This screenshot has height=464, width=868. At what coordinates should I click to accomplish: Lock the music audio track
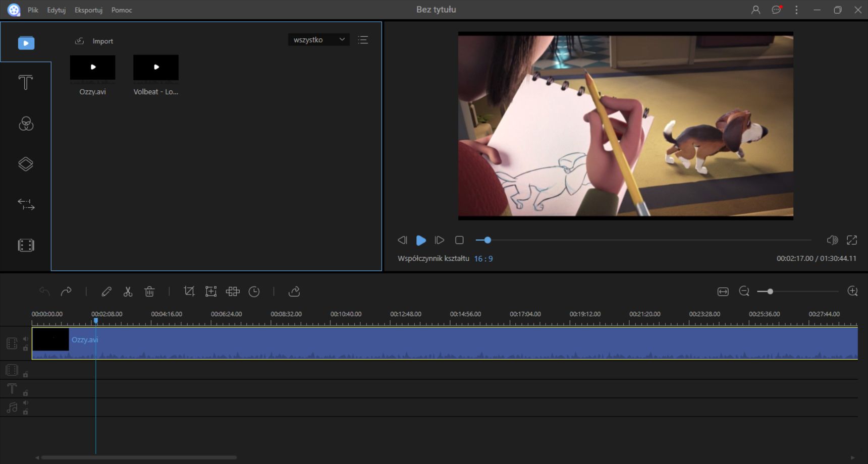(x=25, y=412)
